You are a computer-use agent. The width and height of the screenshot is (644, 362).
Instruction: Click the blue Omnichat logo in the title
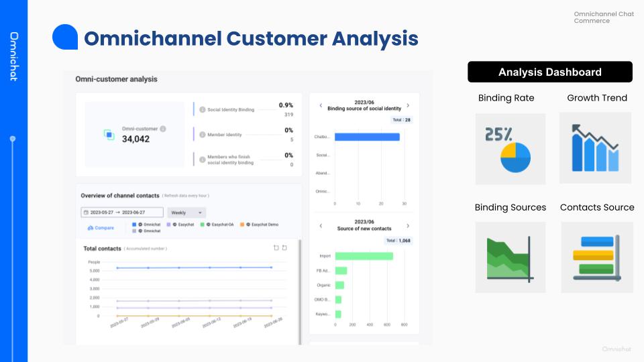[x=65, y=38]
